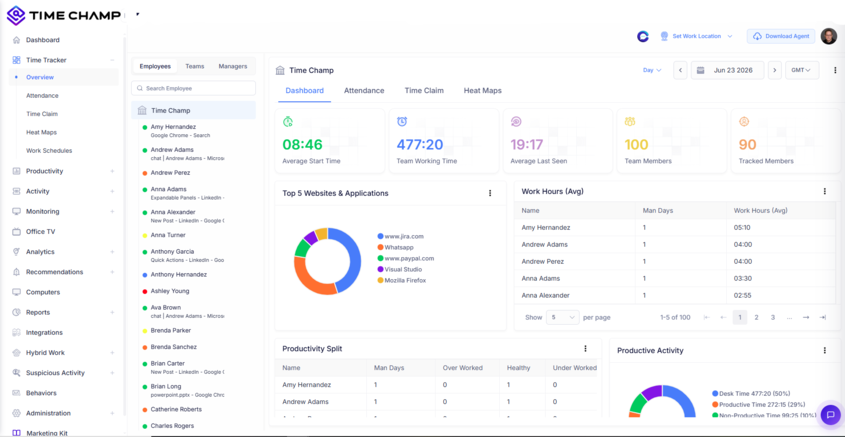The width and height of the screenshot is (845, 437).
Task: Select employee Catherine Roberts
Action: (176, 410)
